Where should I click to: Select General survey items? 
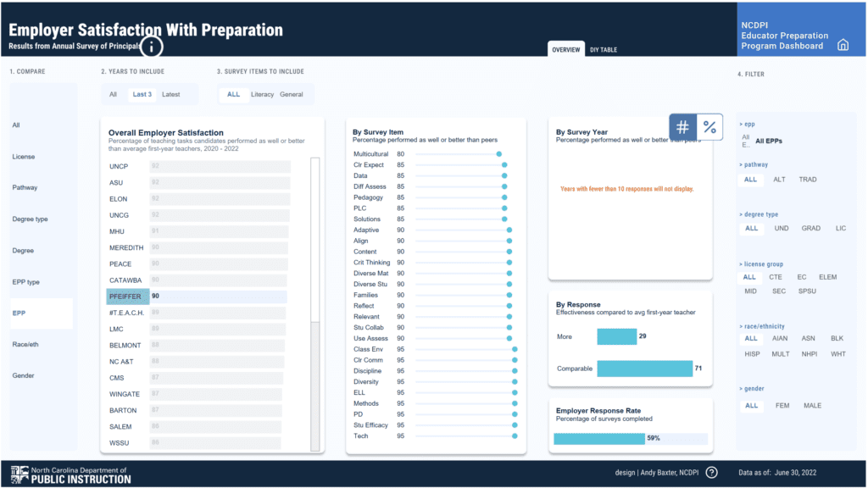[292, 95]
